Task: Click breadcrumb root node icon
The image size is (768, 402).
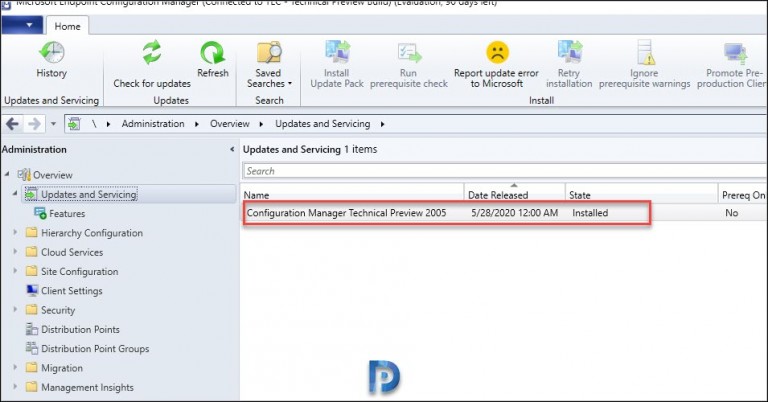Action: tap(74, 124)
